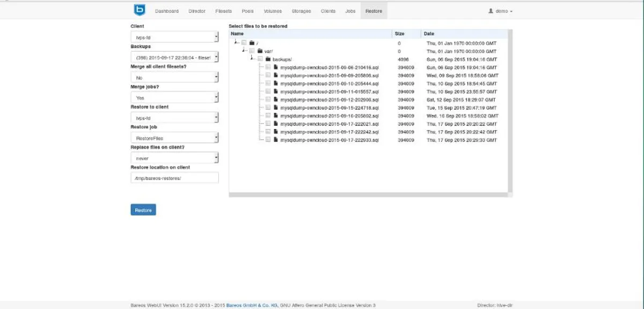Viewport: 644px width, 309px height.
Task: Click the root "/" folder icon
Action: [x=252, y=42]
